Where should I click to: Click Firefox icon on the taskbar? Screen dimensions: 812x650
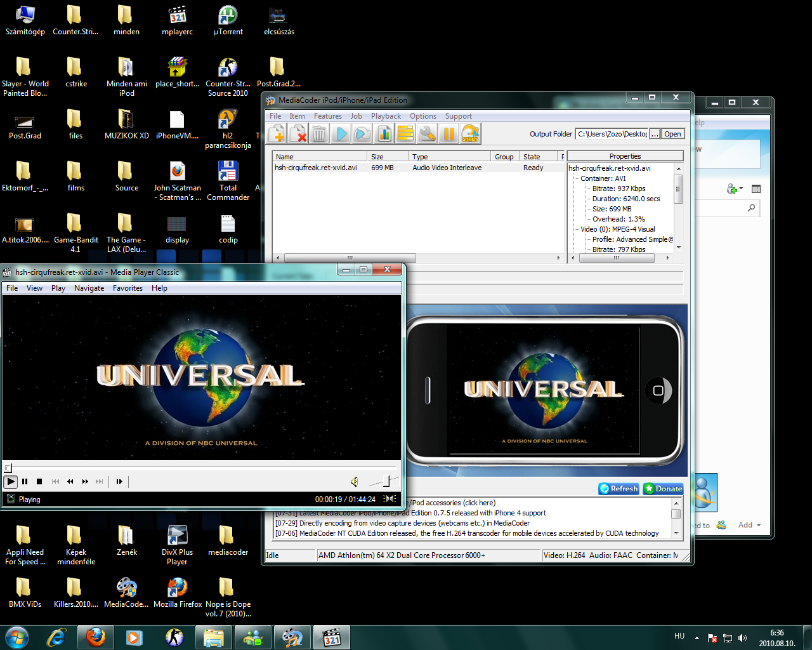click(96, 637)
